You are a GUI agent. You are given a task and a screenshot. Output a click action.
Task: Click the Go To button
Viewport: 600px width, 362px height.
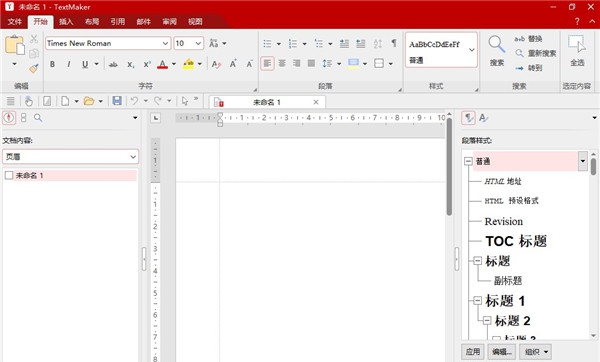coord(528,68)
